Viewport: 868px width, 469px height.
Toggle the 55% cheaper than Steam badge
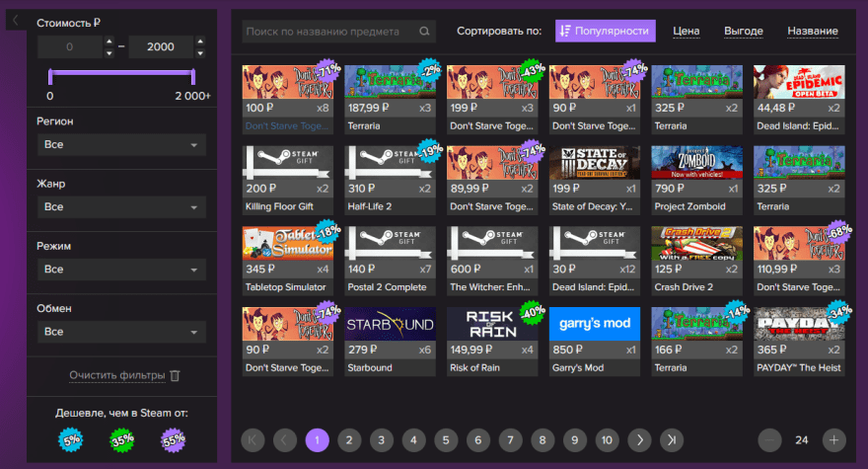pos(173,439)
